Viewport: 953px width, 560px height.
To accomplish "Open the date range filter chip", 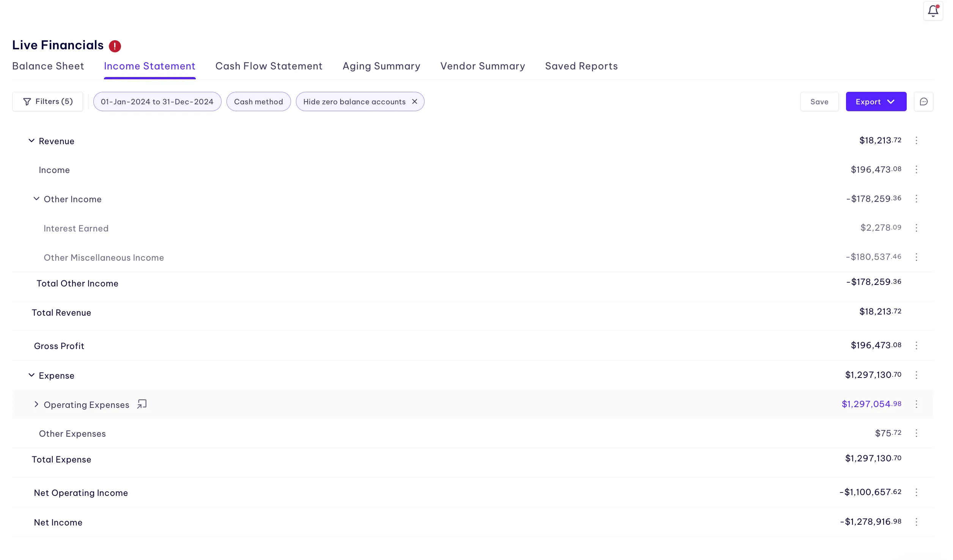I will 157,102.
